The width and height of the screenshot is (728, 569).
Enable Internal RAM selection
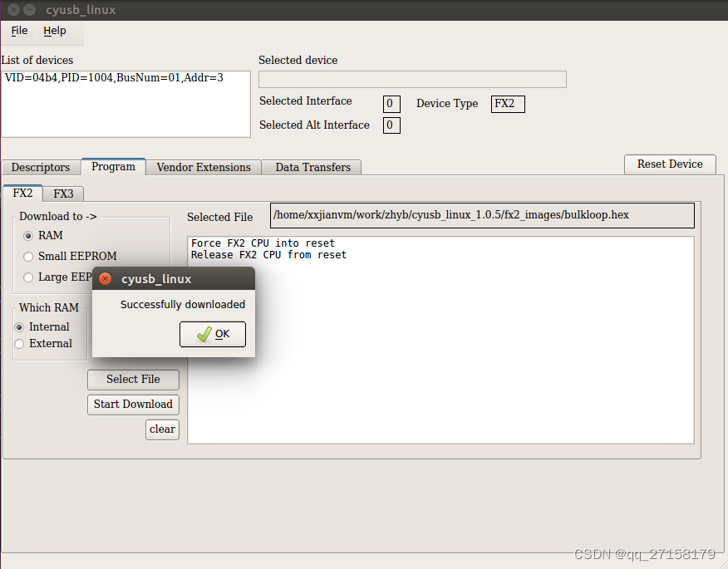(x=19, y=326)
